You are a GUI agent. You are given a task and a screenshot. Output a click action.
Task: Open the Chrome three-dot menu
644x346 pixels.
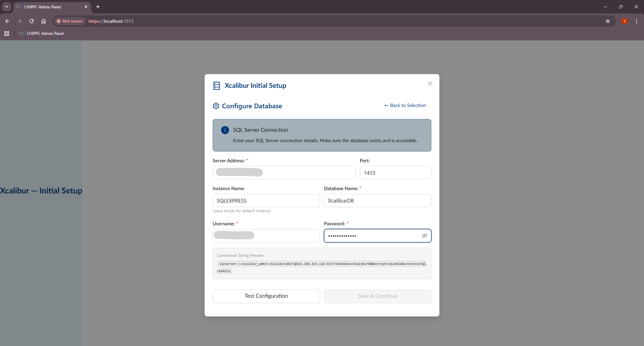[636, 21]
